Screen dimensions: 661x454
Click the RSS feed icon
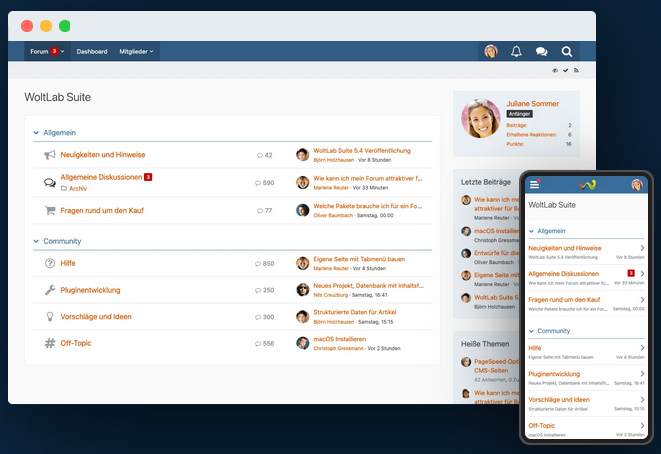point(576,70)
